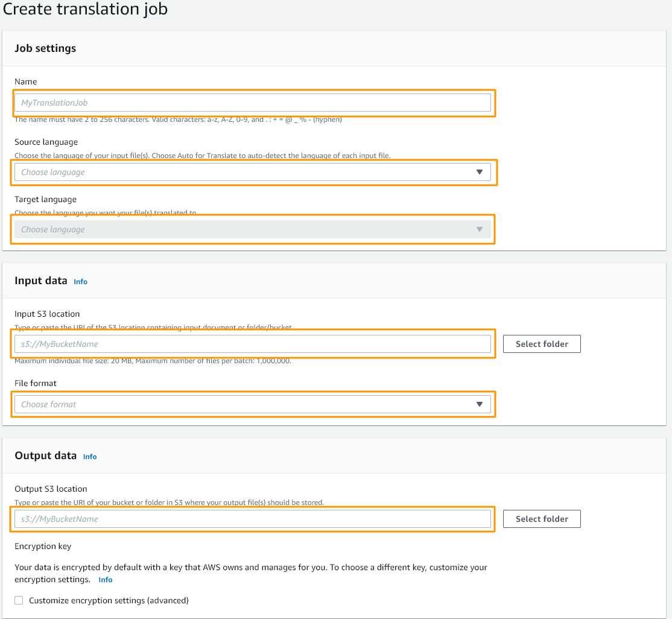Click the File format dropdown chevron icon

(x=480, y=404)
